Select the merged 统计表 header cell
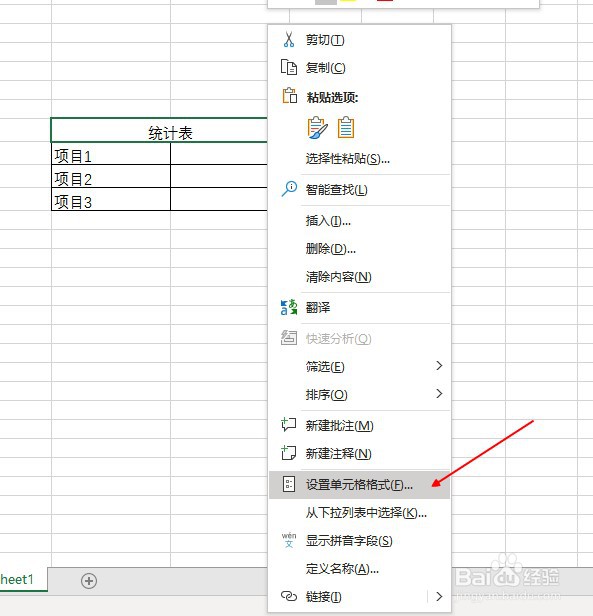The image size is (593, 616). pyautogui.click(x=159, y=130)
